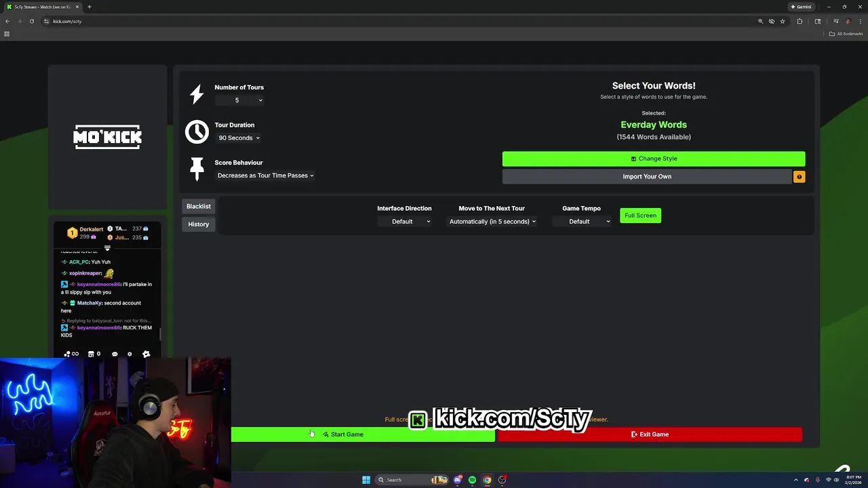This screenshot has height=488, width=868.
Task: Click the Chrome taskbar icon
Action: point(487,480)
